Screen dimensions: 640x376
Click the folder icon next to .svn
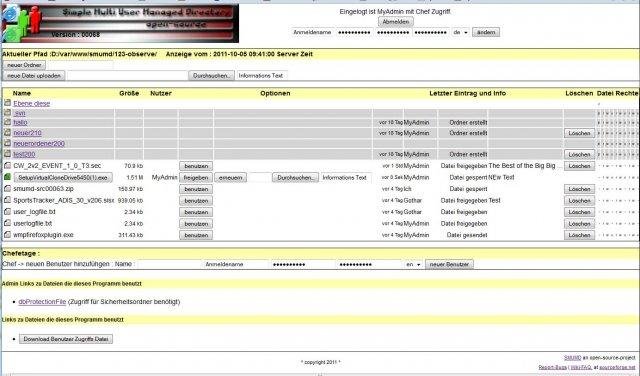pyautogui.click(x=7, y=113)
